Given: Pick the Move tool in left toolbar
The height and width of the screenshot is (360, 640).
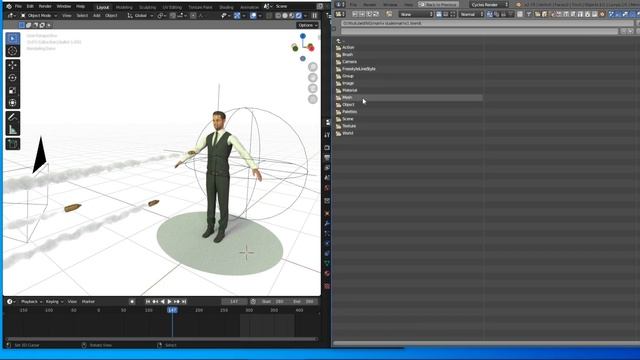Looking at the screenshot, I should [x=13, y=65].
